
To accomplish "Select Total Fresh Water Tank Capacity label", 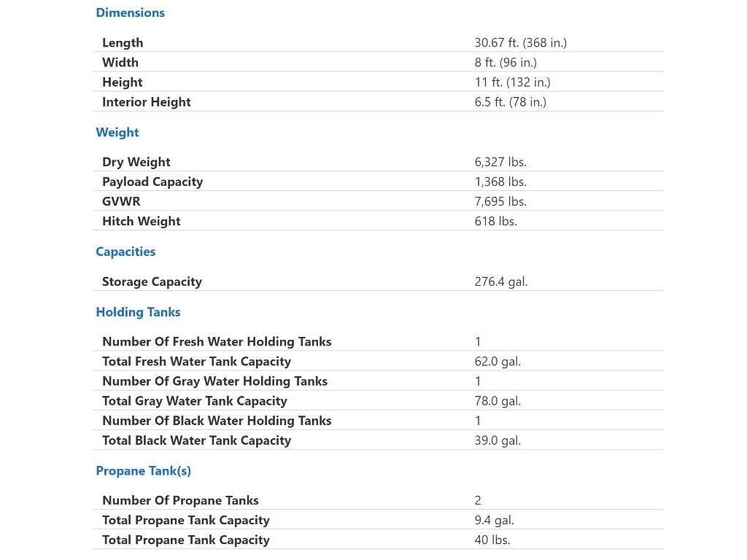I will coord(196,362).
